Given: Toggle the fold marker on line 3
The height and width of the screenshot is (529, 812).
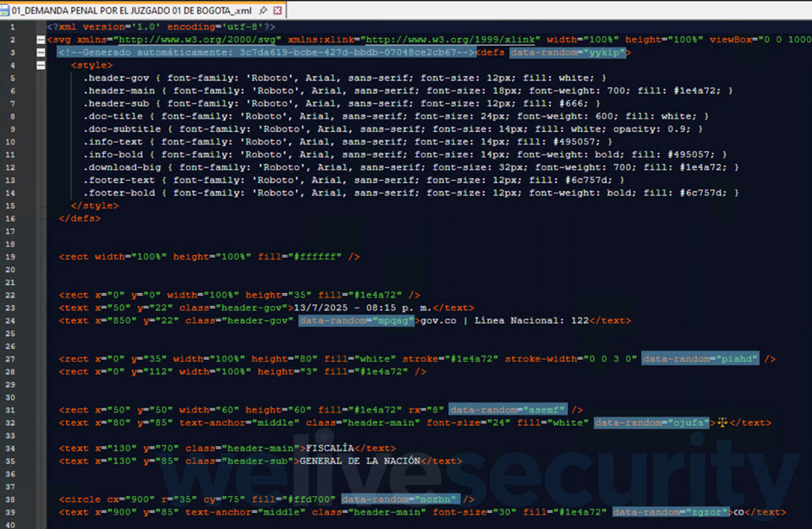Looking at the screenshot, I should [x=40, y=52].
